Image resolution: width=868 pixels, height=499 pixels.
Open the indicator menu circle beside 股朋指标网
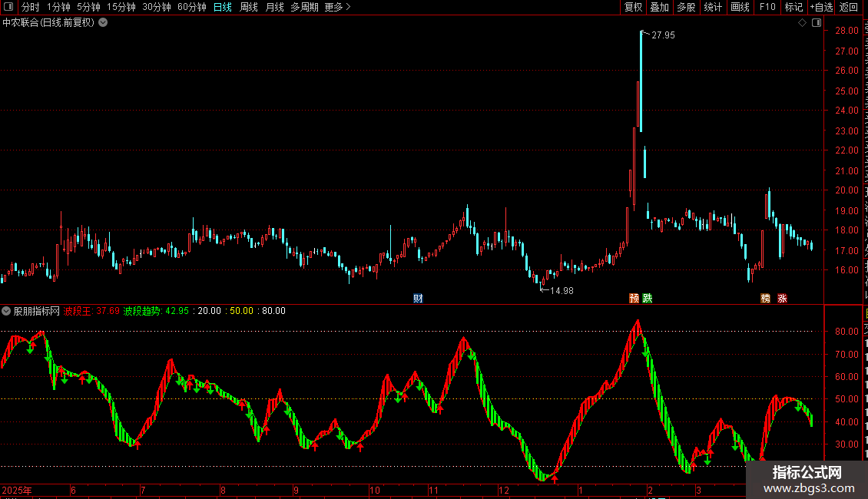6,311
